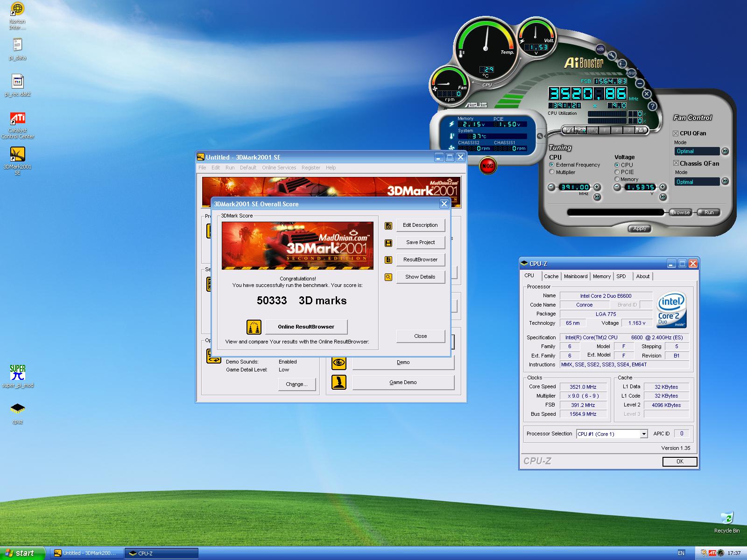The width and height of the screenshot is (747, 560).
Task: Click the save profile disk icon in AI Booster
Action: click(641, 130)
